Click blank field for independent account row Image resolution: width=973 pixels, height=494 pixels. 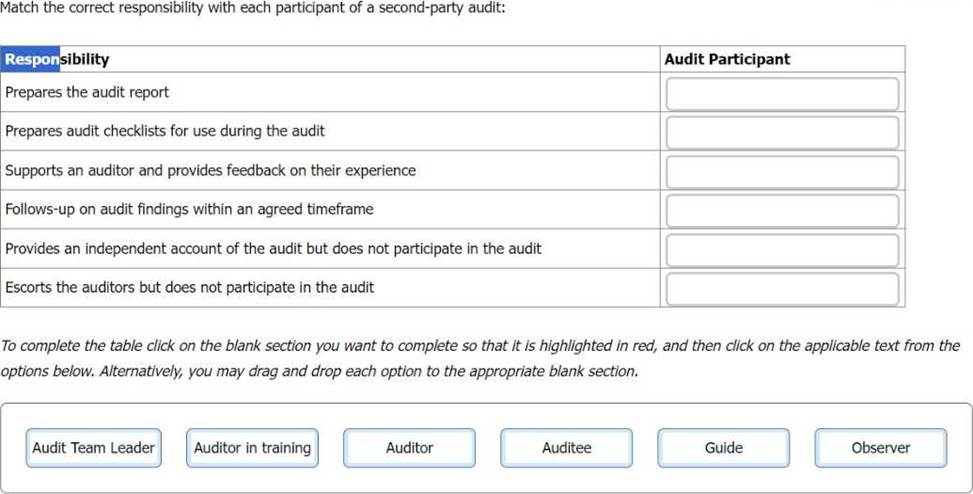coord(782,250)
